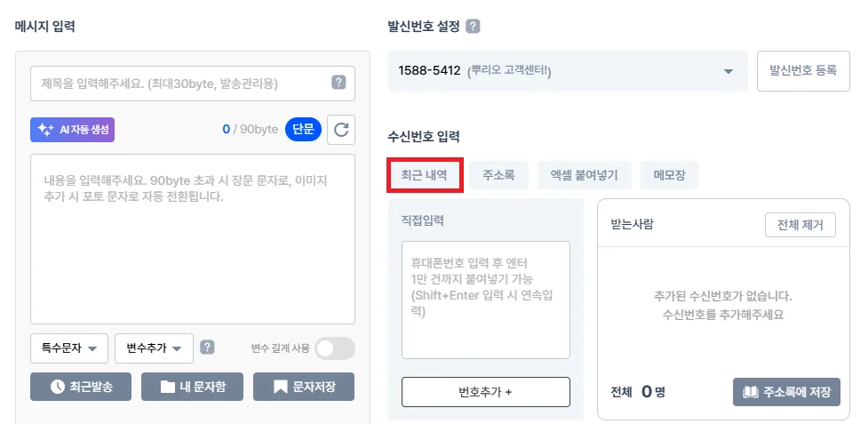
Task: Click help icon beside 변수추가 dropdown
Action: pos(207,348)
